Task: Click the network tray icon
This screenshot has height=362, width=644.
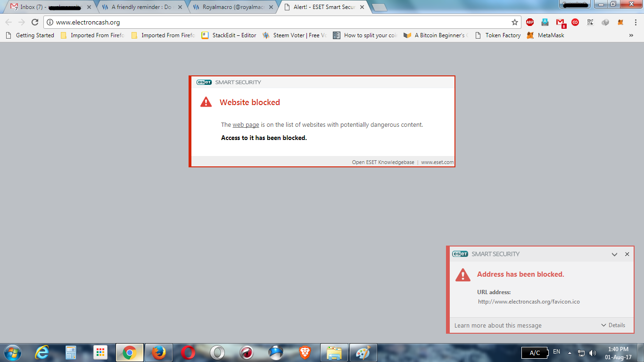Action: (x=581, y=353)
